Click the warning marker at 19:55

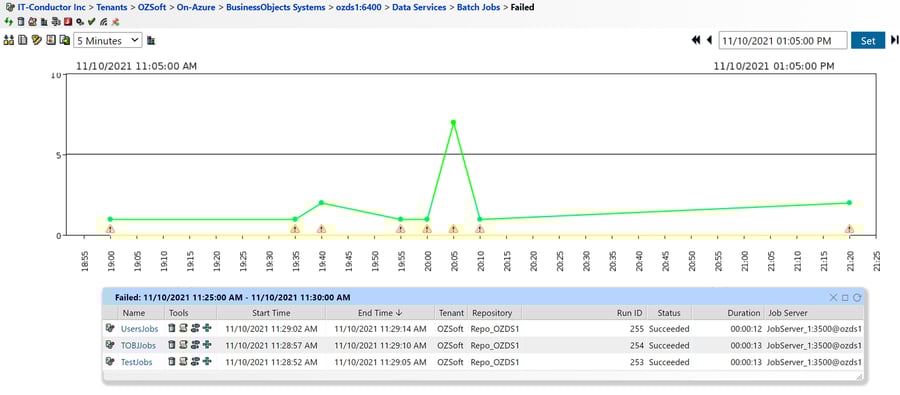[401, 229]
